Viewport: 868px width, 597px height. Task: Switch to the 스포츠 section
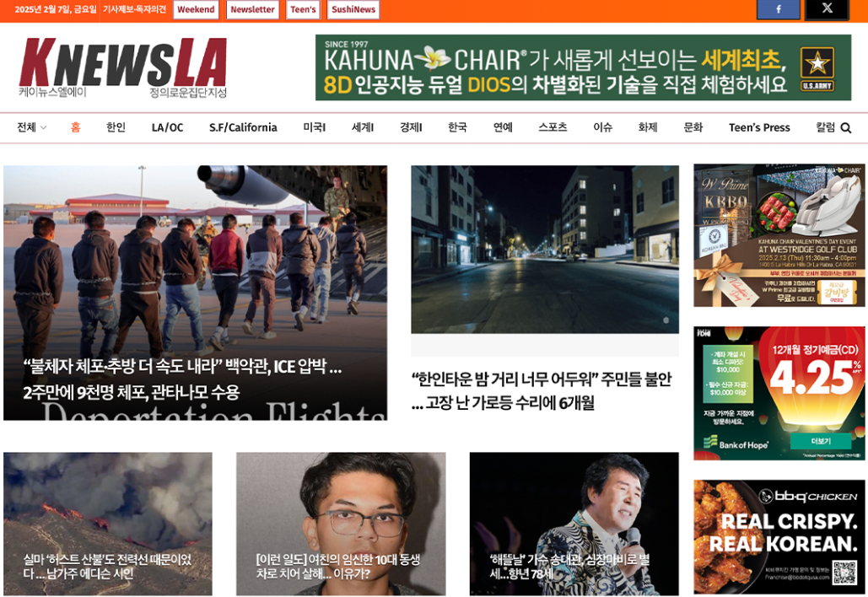click(x=554, y=126)
